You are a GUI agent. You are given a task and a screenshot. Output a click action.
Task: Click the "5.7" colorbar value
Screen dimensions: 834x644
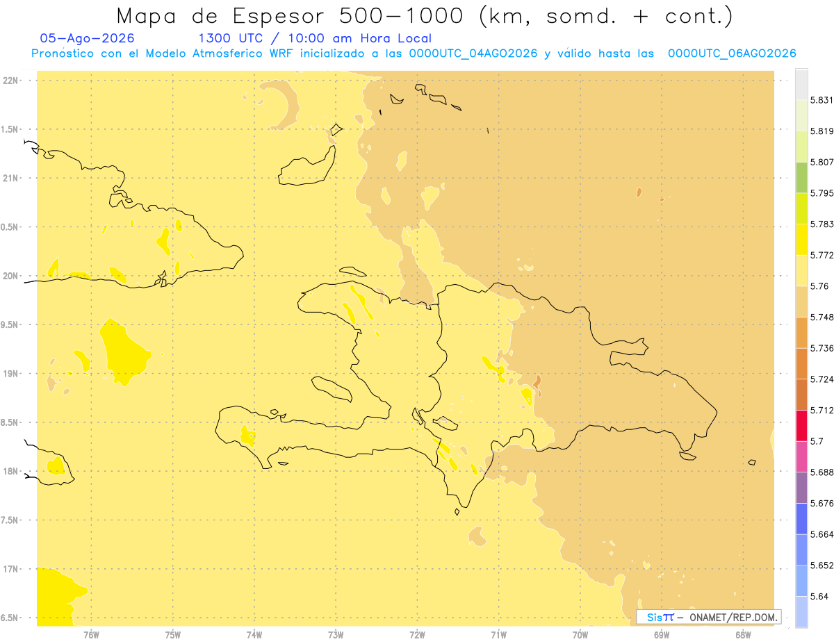pyautogui.click(x=817, y=441)
